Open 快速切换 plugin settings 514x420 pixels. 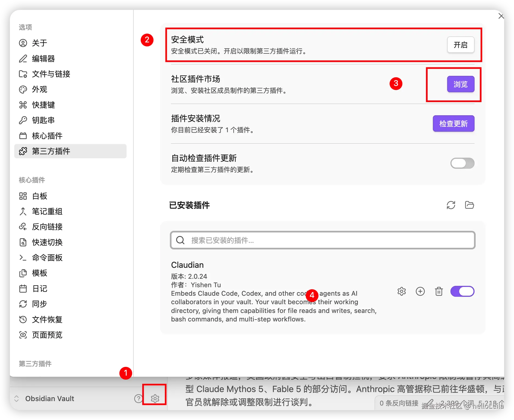[70, 242]
